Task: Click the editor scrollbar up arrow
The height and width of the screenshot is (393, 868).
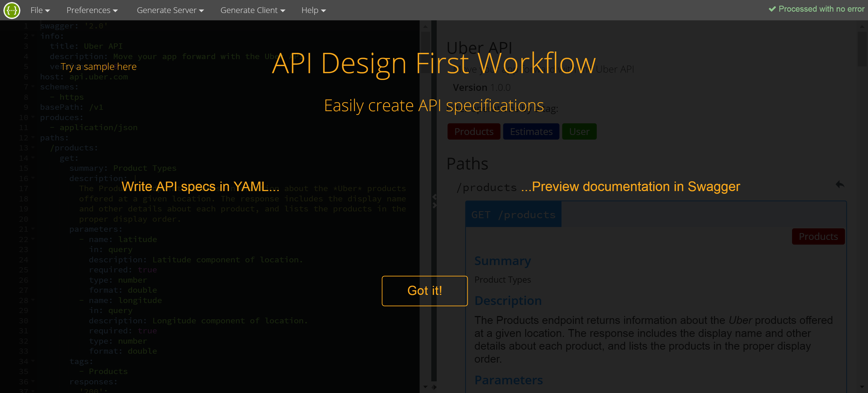Action: click(425, 26)
